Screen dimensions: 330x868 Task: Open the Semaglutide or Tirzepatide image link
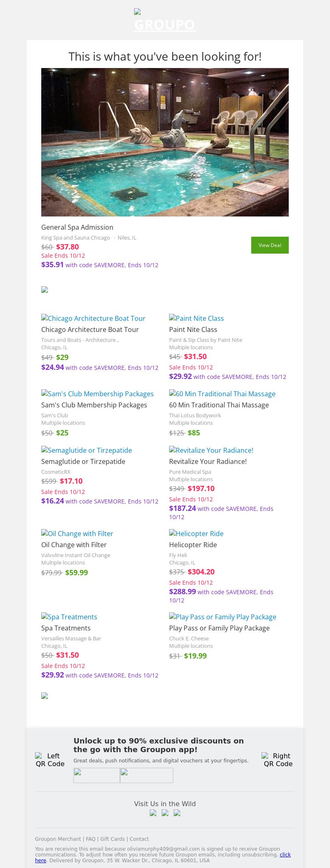click(x=87, y=450)
